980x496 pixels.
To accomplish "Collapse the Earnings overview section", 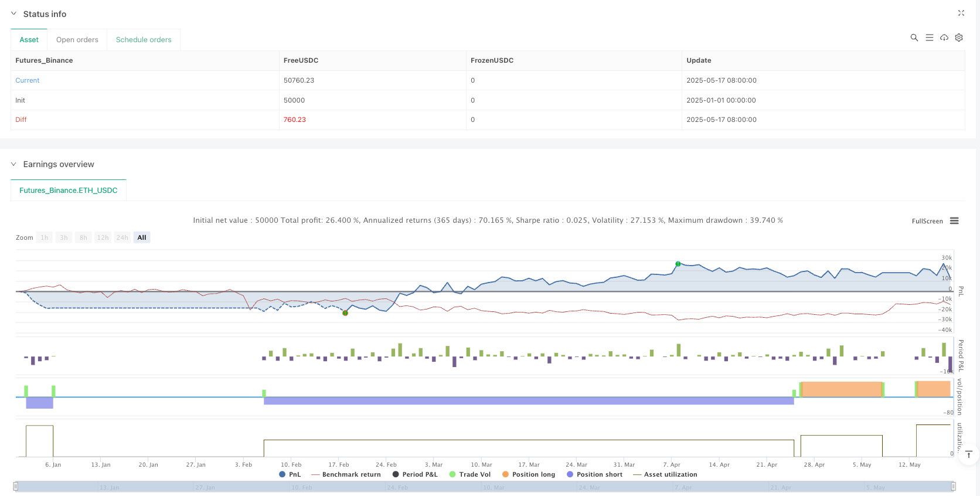I will 13,164.
